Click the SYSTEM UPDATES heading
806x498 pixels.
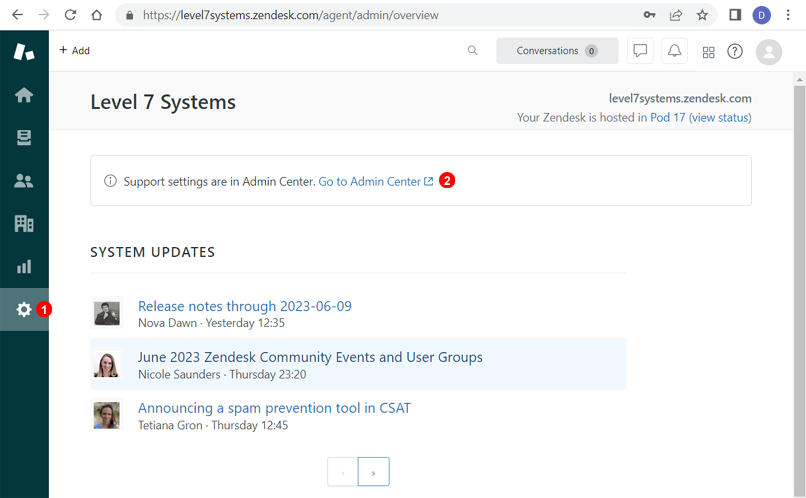pyautogui.click(x=153, y=252)
